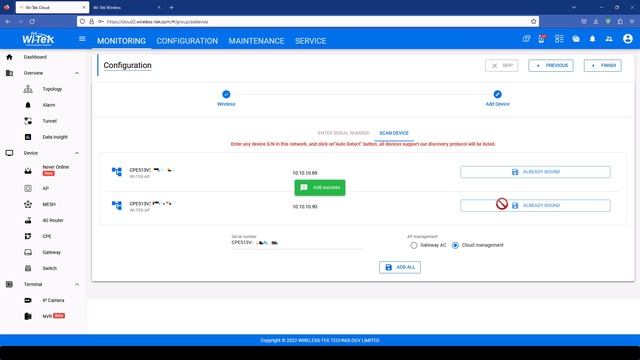Image resolution: width=640 pixels, height=360 pixels.
Task: Click the notification bell in header
Action: point(592,39)
